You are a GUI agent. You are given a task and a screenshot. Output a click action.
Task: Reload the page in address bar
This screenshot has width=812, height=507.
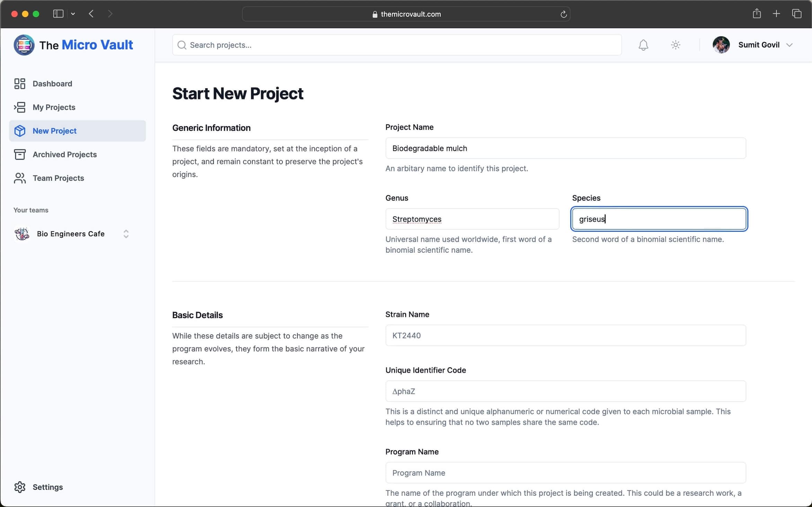click(563, 14)
